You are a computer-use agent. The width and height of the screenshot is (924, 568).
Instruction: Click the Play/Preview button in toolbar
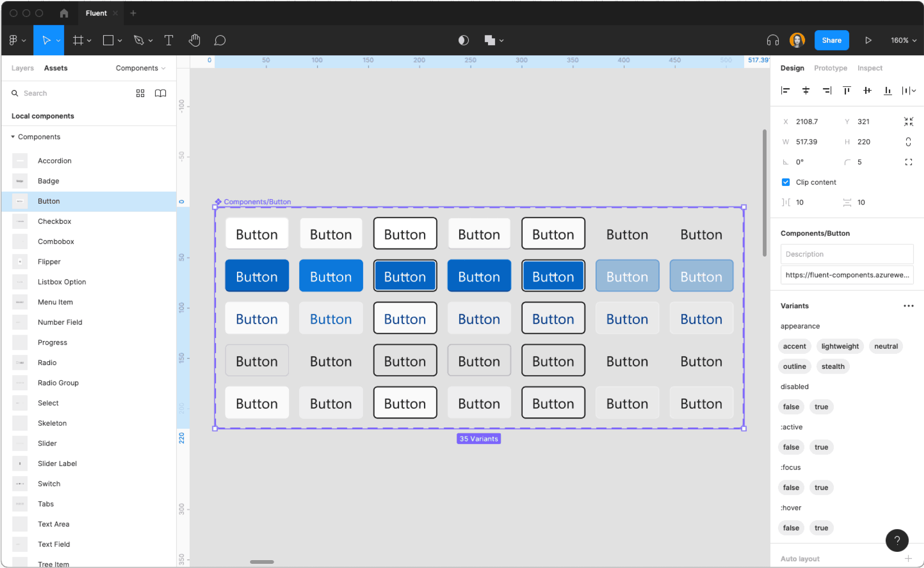point(869,40)
